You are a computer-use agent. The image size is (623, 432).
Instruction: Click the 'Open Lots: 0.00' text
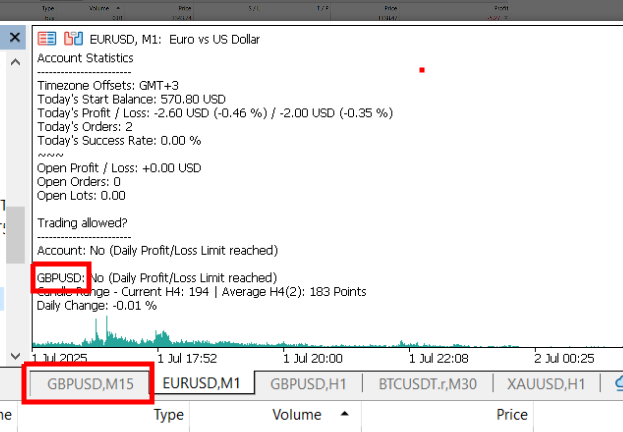coord(81,196)
